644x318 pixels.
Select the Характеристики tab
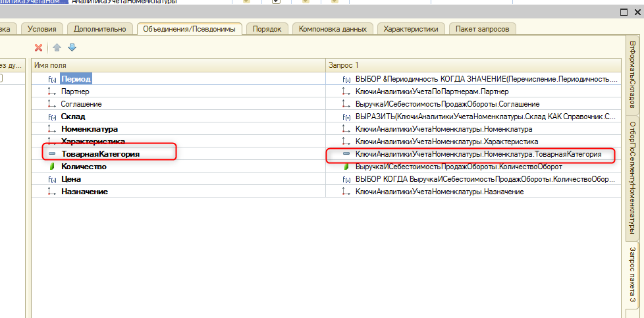[411, 29]
